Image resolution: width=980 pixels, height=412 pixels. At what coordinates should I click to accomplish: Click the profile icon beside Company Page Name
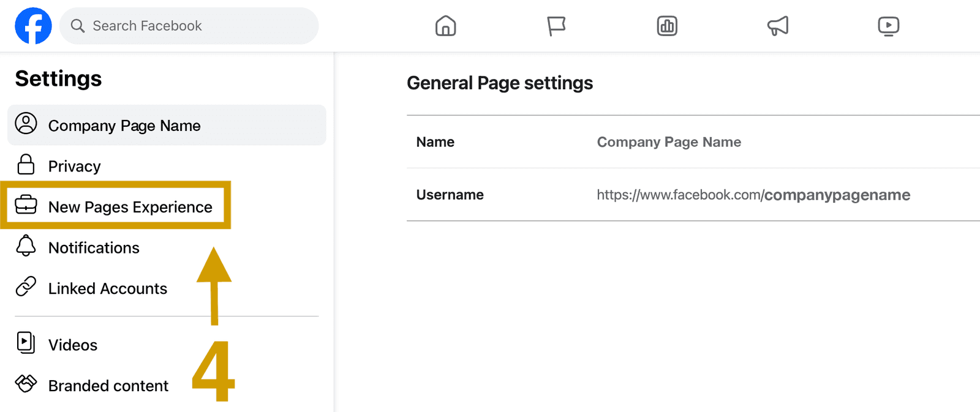coord(26,124)
